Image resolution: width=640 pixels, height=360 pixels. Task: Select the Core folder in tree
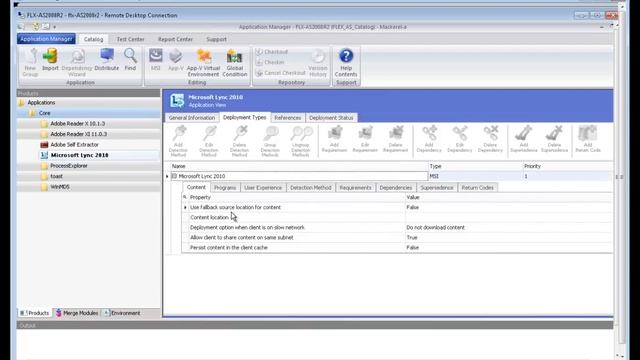44,113
